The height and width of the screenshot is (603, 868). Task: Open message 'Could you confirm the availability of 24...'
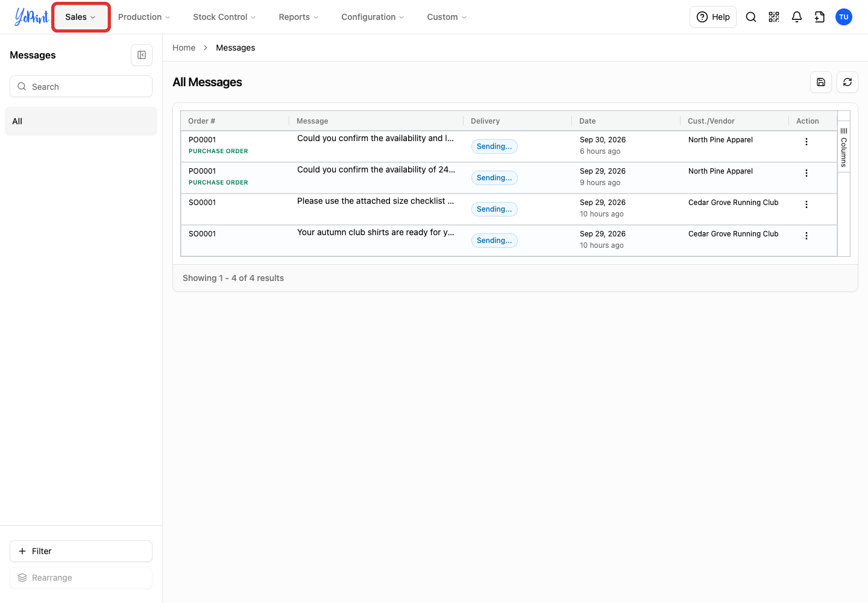376,169
